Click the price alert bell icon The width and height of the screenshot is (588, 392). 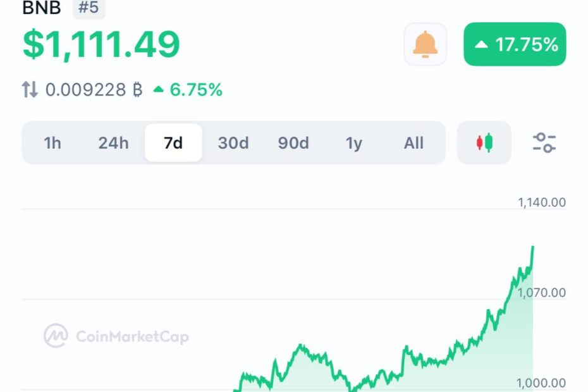pos(425,44)
